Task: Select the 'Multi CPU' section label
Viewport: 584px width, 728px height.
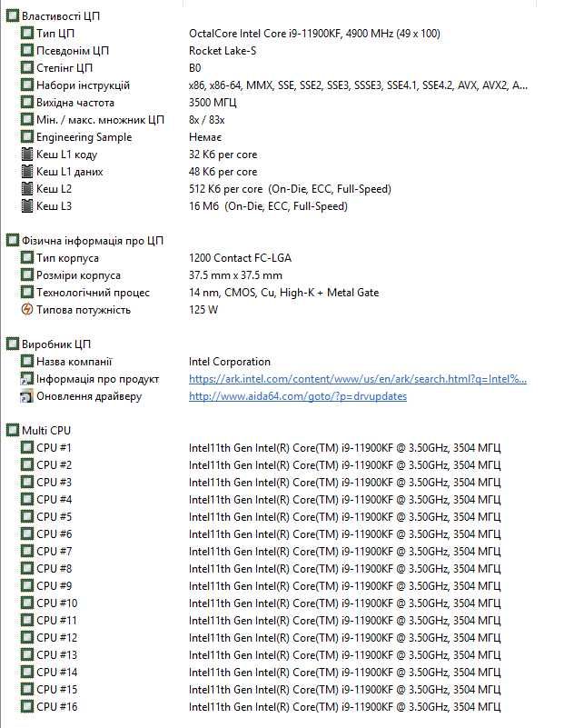Action: [x=46, y=431]
